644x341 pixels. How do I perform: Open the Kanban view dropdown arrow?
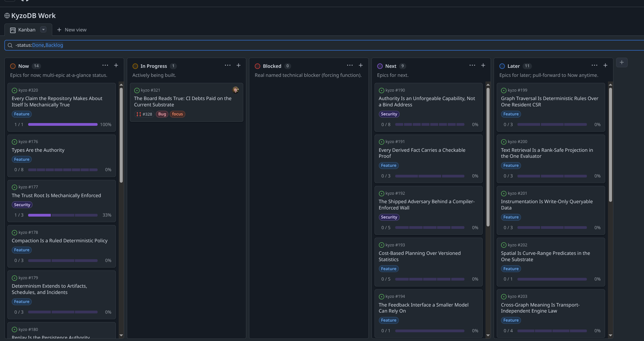click(43, 30)
